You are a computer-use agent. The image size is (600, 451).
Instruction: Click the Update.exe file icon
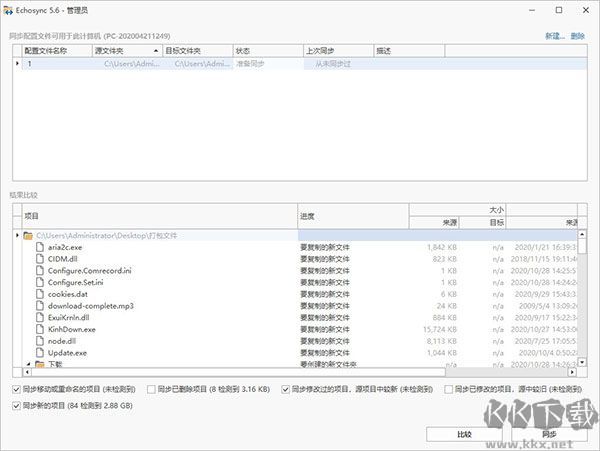point(40,353)
